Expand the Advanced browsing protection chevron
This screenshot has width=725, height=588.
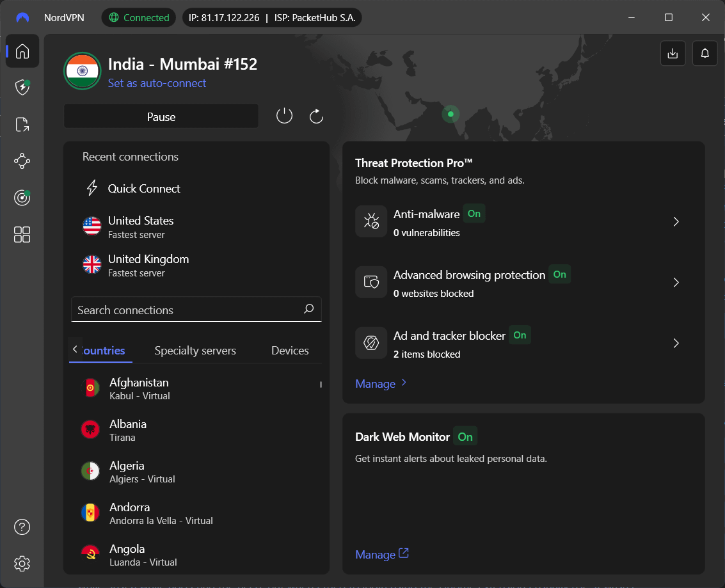[x=676, y=282]
